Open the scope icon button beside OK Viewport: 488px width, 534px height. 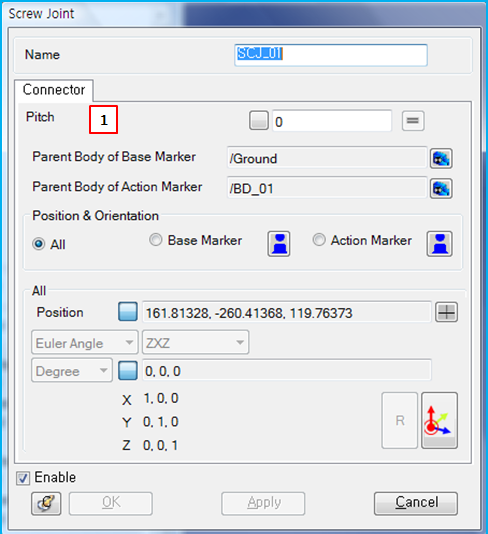(46, 503)
